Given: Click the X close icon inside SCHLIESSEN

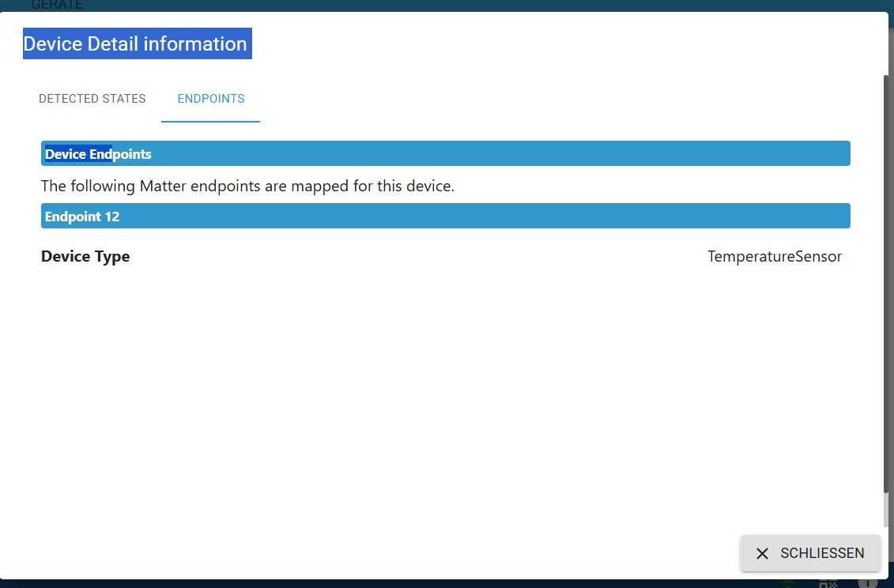Looking at the screenshot, I should [x=762, y=553].
